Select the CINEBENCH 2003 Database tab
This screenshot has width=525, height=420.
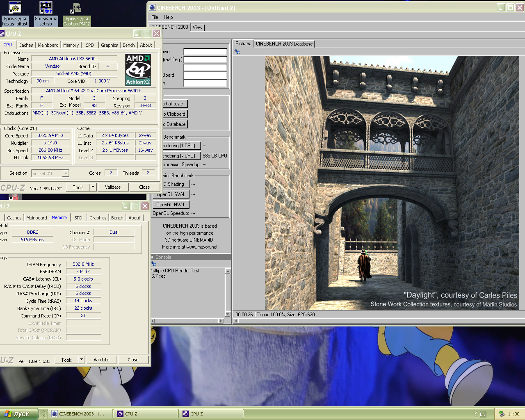tap(284, 44)
